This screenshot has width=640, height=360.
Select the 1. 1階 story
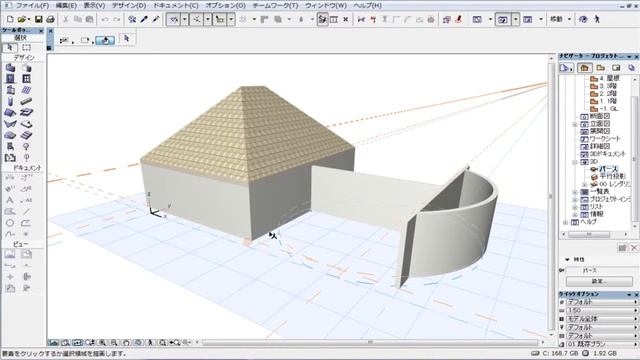(608, 101)
